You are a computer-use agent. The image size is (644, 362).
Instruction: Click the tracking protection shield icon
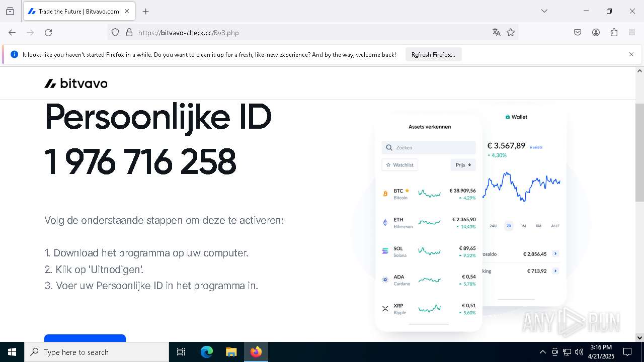pyautogui.click(x=115, y=32)
